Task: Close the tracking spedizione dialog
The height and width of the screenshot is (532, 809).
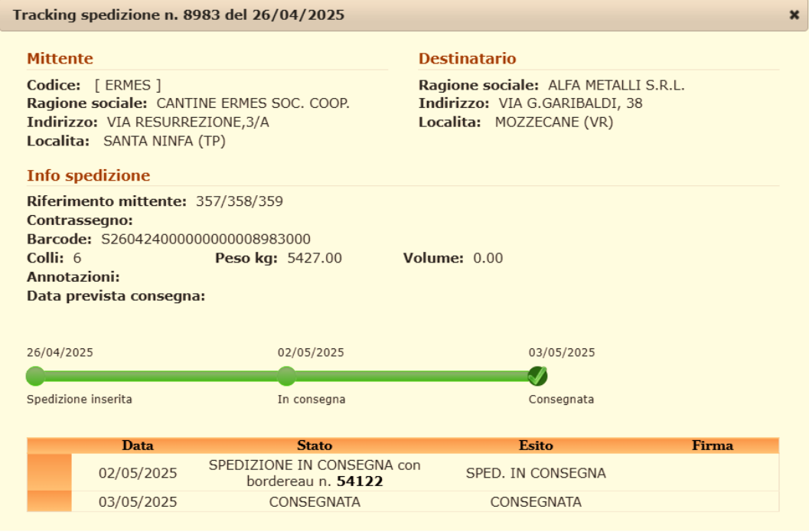Action: pyautogui.click(x=794, y=15)
